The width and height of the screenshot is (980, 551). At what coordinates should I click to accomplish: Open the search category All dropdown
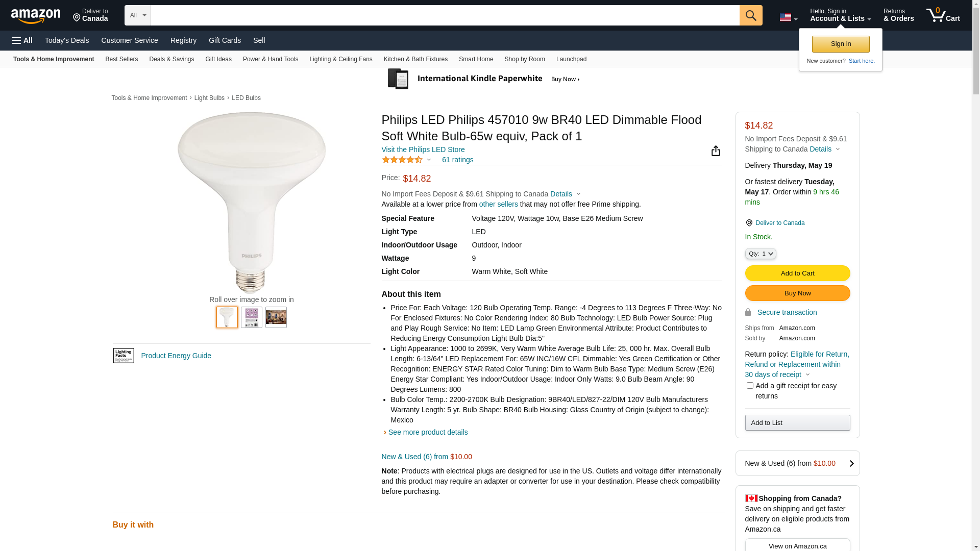click(x=138, y=15)
